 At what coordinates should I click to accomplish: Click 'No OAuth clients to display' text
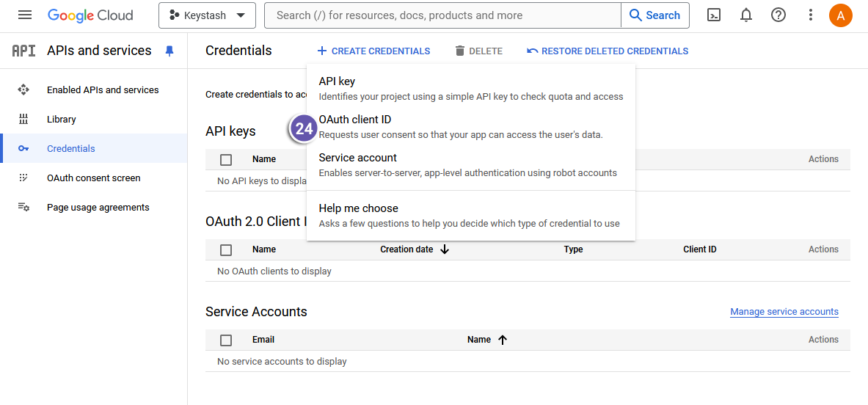point(274,271)
